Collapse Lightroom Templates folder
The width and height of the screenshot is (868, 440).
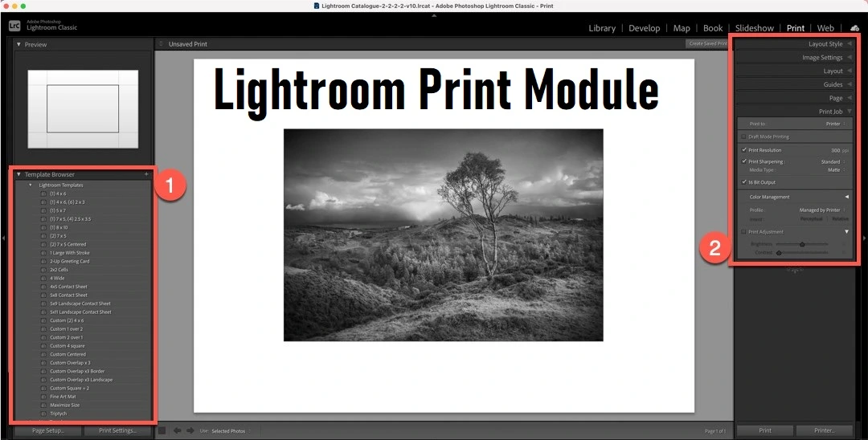point(31,185)
